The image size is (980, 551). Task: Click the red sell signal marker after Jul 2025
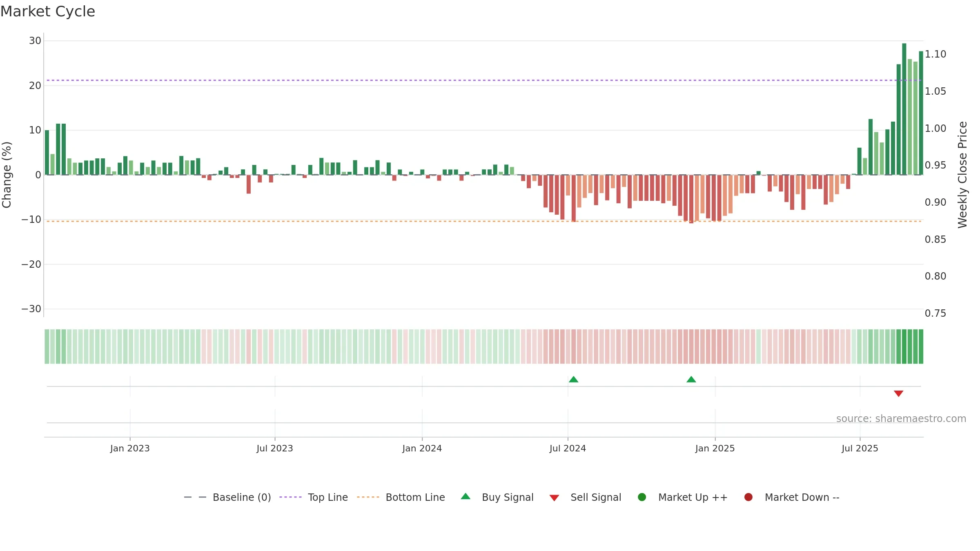coord(898,393)
